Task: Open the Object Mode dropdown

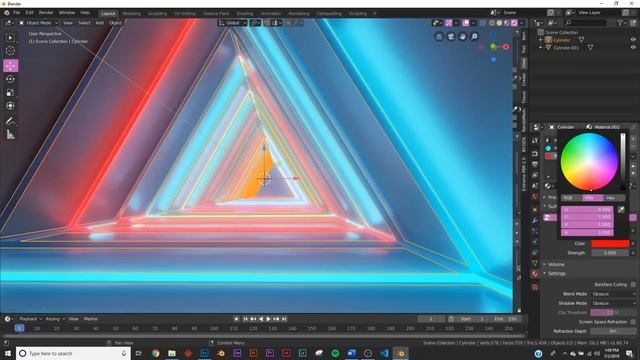Action: (x=38, y=23)
